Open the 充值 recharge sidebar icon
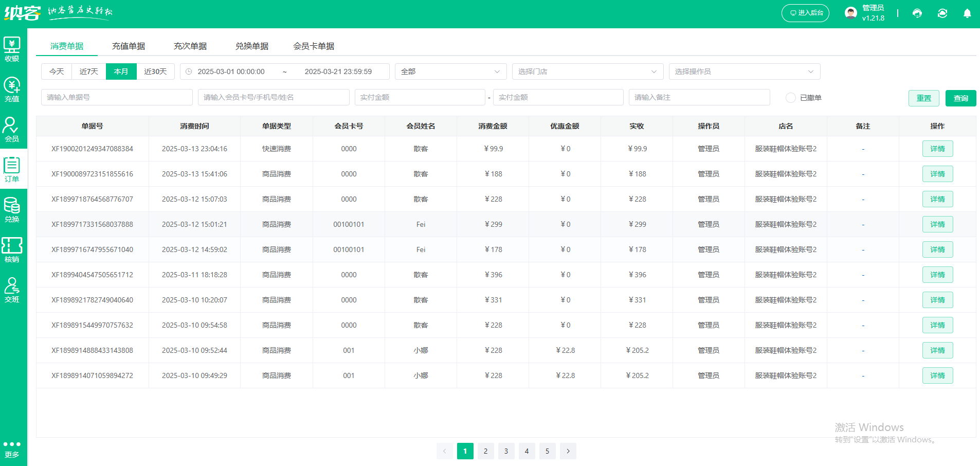This screenshot has width=980, height=466. (12, 89)
